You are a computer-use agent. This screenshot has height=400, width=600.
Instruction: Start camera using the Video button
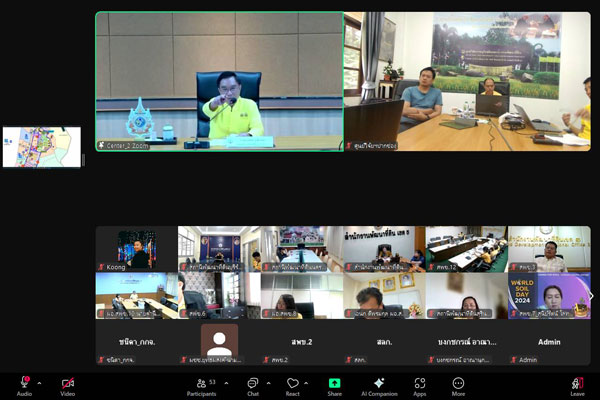68,383
